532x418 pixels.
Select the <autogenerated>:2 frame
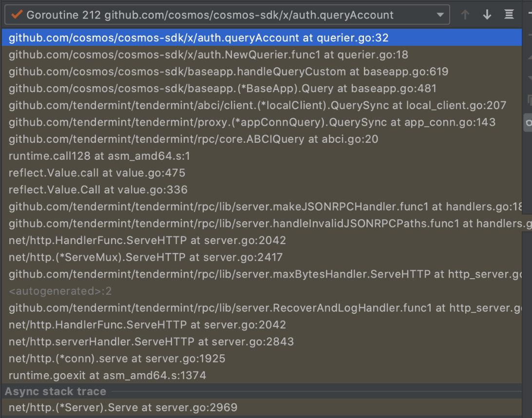click(262, 291)
